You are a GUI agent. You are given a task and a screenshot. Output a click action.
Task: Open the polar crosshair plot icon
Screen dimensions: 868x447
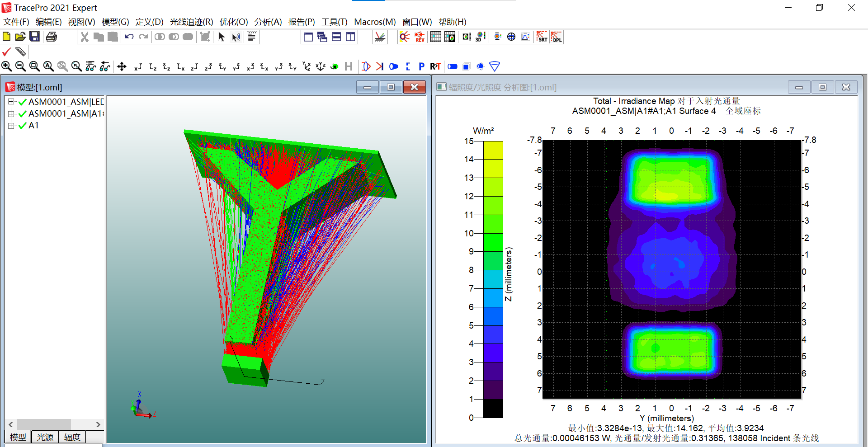click(511, 37)
